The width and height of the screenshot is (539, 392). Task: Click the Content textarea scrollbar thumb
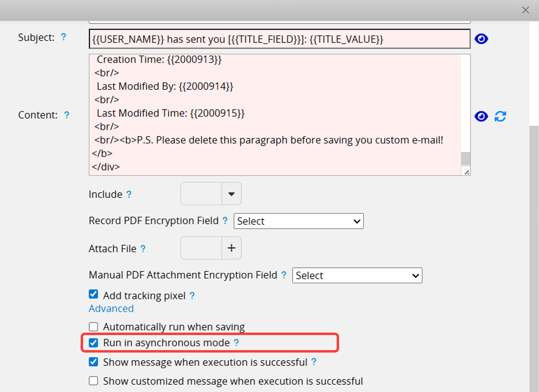pos(465,158)
